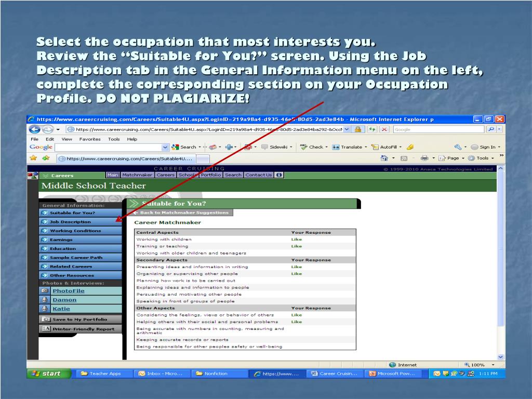The width and height of the screenshot is (532, 399).
Task: Open the zoom level 100% dropdown
Action: pyautogui.click(x=493, y=365)
